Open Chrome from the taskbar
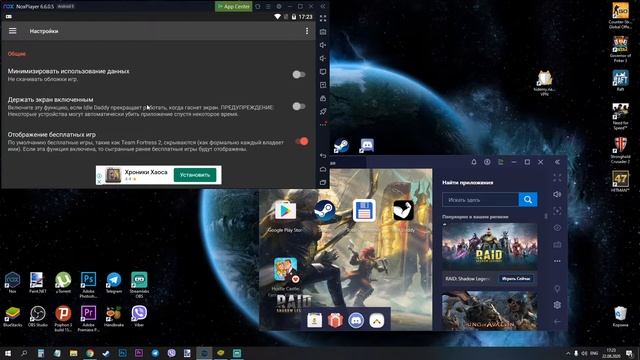 (90, 353)
